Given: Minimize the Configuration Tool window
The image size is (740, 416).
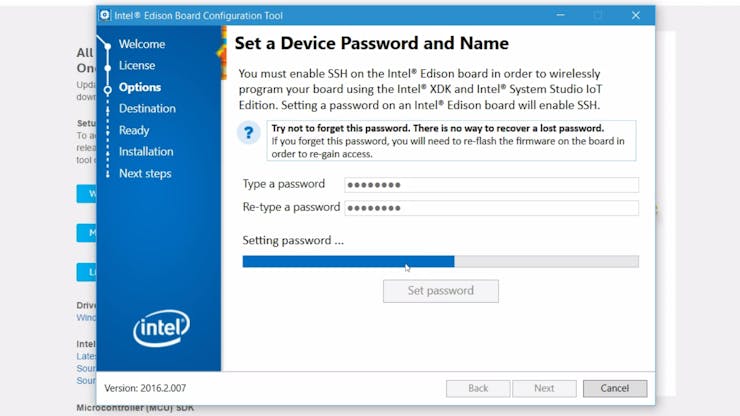Looking at the screenshot, I should point(560,15).
